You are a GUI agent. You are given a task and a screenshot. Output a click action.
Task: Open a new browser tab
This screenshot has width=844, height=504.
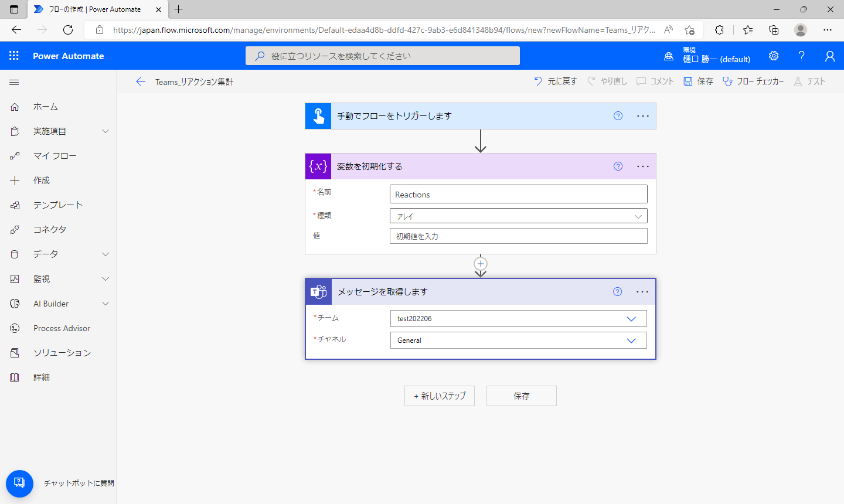pos(179,9)
